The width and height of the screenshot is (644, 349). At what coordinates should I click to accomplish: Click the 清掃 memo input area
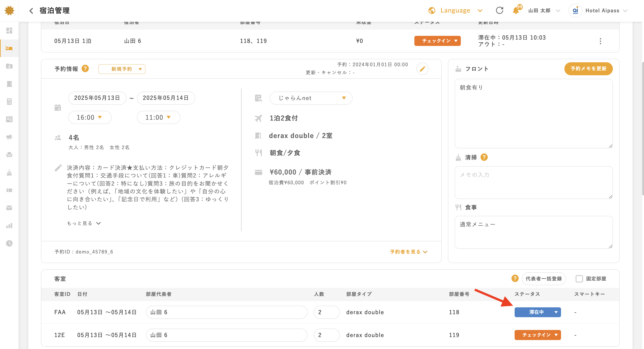(x=533, y=182)
